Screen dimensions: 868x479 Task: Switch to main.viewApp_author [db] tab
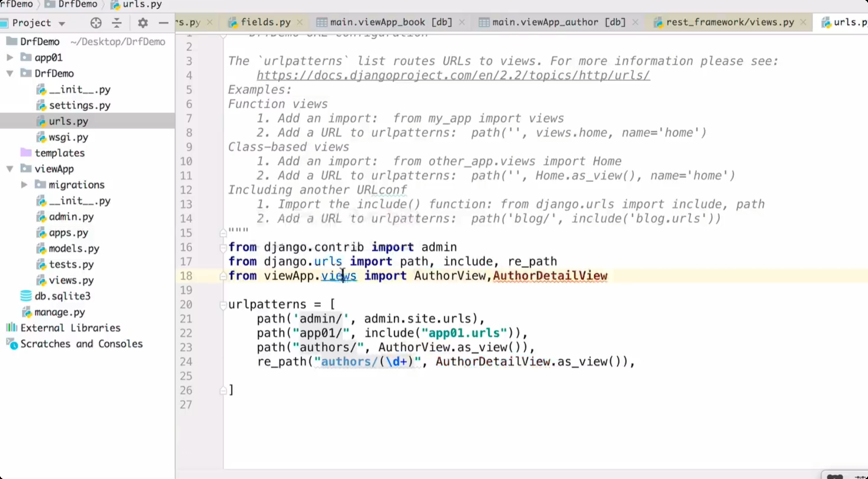(x=559, y=22)
